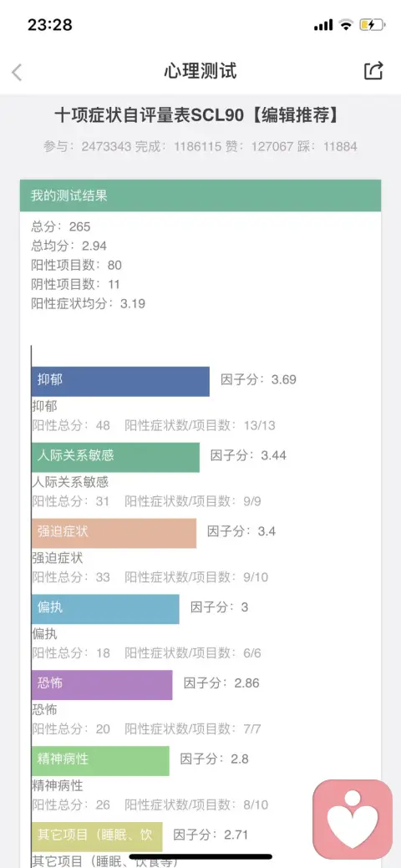Tap the battery charging status icon
Screen dimensions: 401x868
click(x=371, y=25)
